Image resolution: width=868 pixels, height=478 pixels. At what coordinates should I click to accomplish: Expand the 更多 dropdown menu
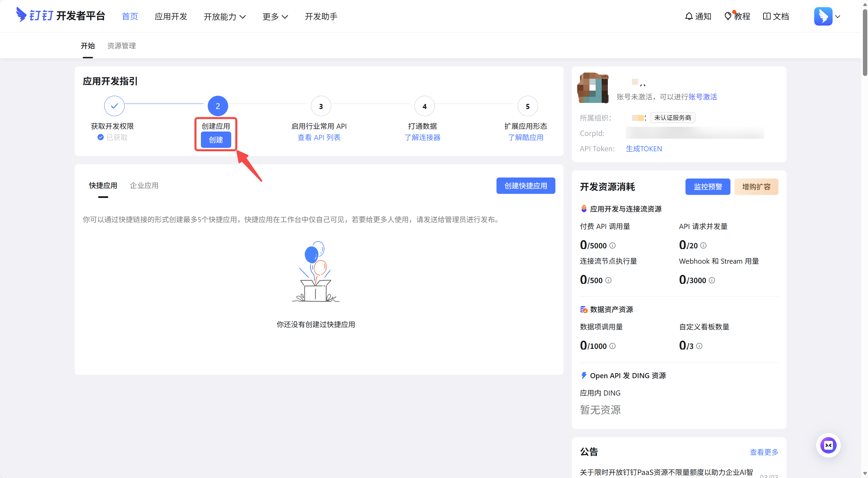[275, 16]
